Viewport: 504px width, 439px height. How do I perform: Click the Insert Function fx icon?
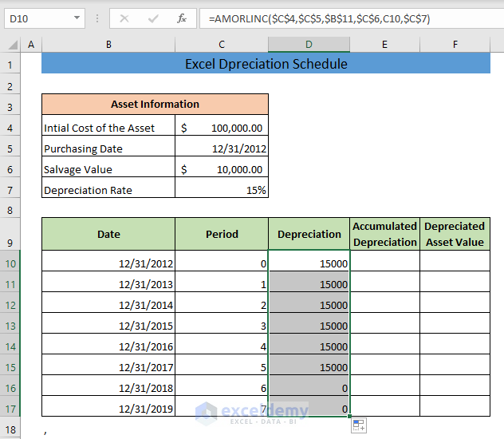182,18
